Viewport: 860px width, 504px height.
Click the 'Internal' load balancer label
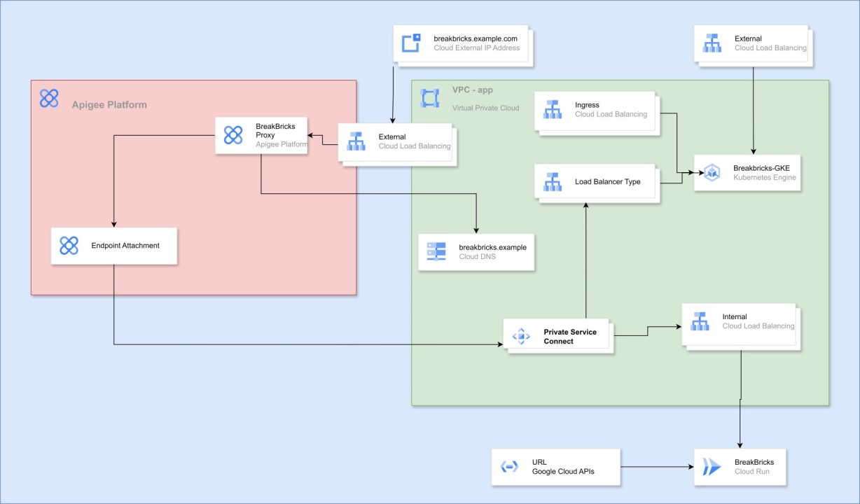click(x=735, y=317)
